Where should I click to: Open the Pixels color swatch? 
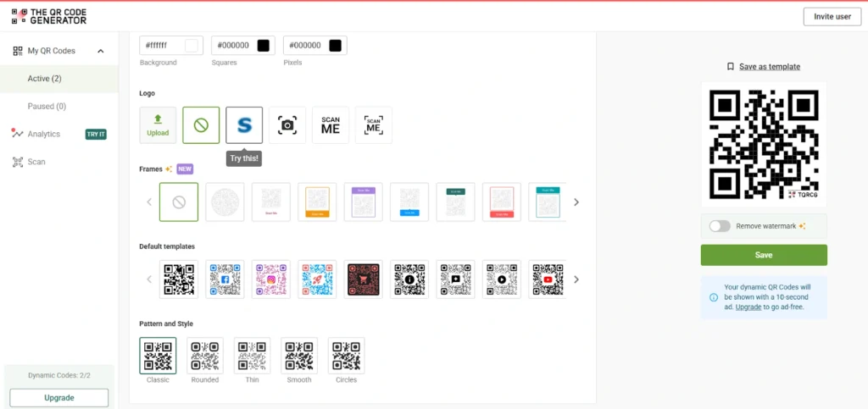pyautogui.click(x=336, y=46)
